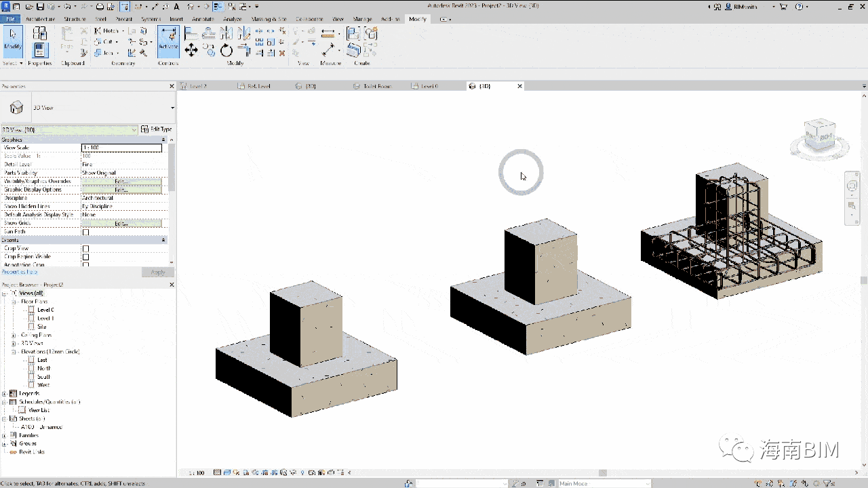The image size is (868, 488).
Task: Click the horizontal scrollbar thumb below the 3D view
Action: (602, 472)
